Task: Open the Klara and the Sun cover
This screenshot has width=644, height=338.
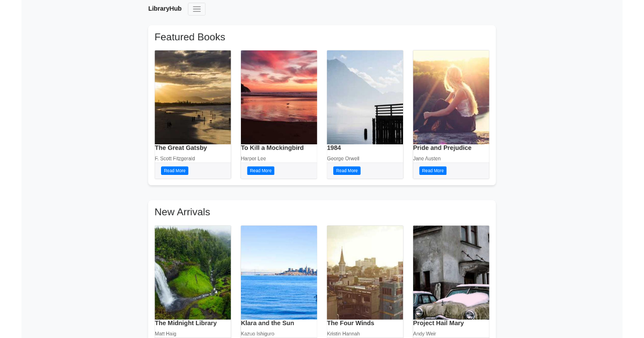Action: 279,273
